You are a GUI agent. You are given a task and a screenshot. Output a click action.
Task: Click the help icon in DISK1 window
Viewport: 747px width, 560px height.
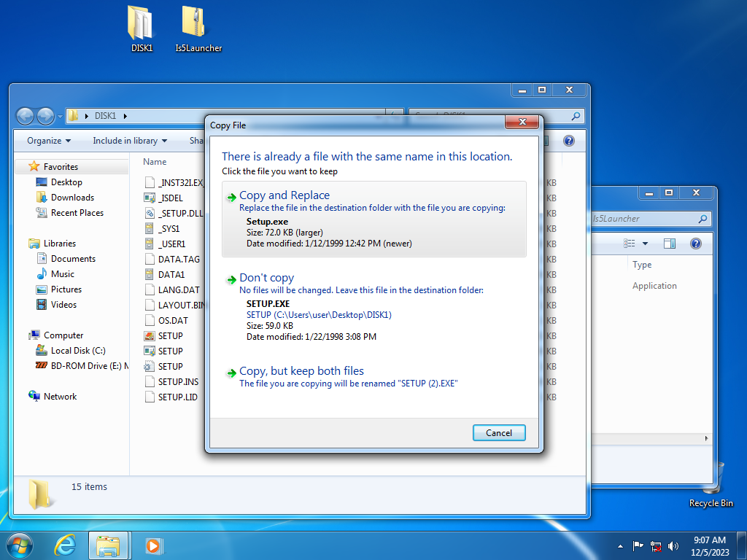569,141
